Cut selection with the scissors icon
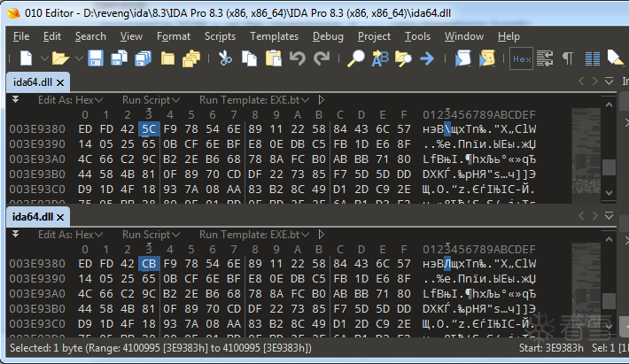This screenshot has height=364, width=629. [x=225, y=58]
